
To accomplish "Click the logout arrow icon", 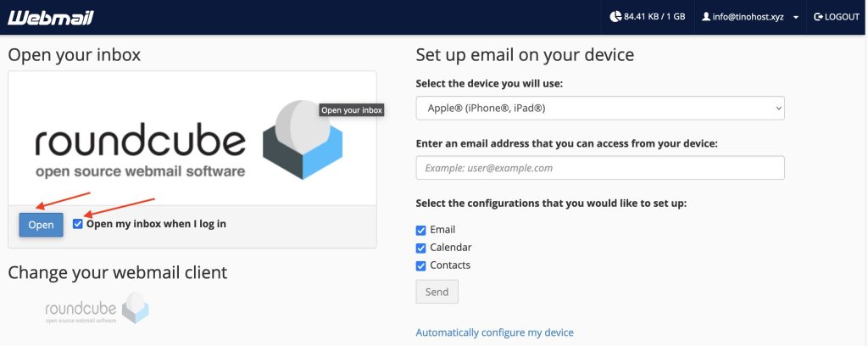I will coord(818,17).
